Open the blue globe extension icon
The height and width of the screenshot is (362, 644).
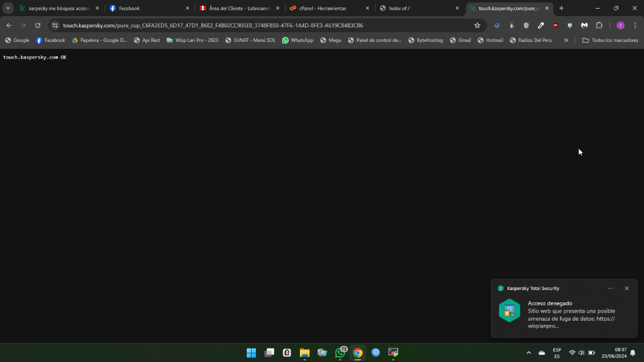coord(497,25)
